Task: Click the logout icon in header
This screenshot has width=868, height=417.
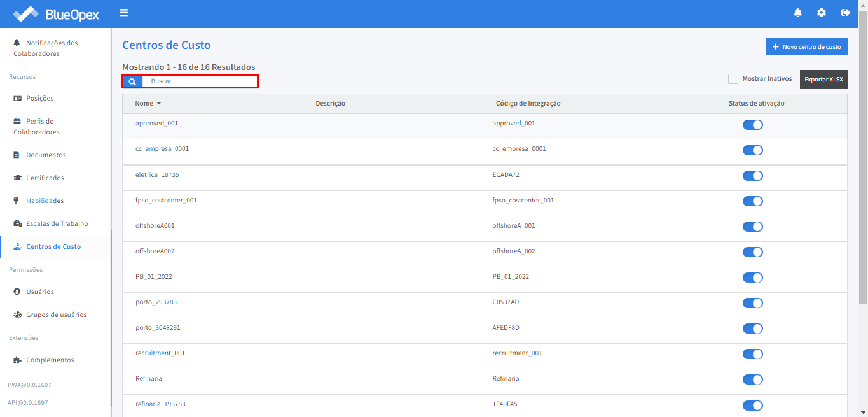Action: pyautogui.click(x=845, y=13)
